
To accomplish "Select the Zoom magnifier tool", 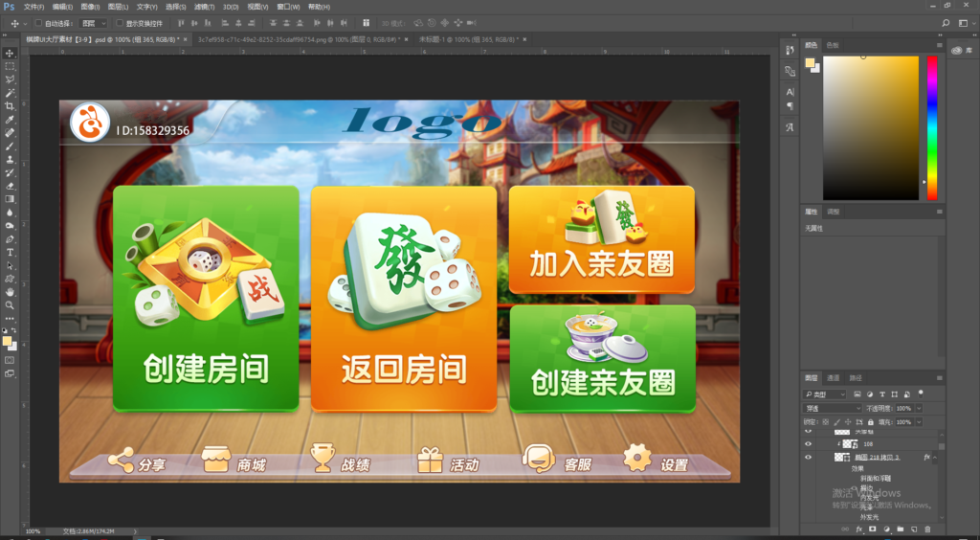I will (x=10, y=304).
